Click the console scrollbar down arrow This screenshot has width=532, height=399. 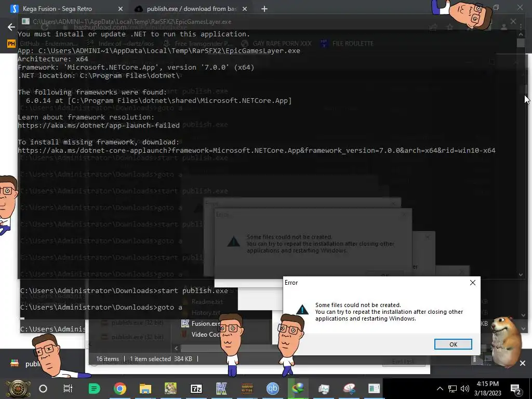(521, 274)
